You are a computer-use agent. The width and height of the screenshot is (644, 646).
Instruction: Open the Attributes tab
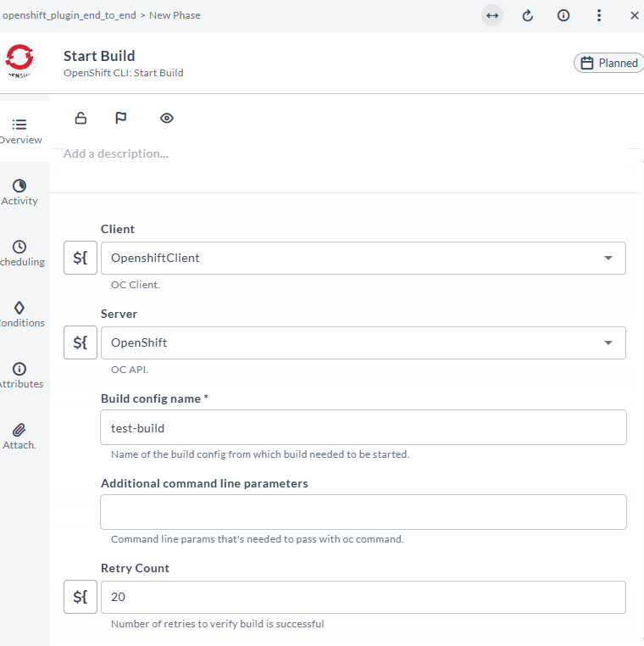click(20, 376)
